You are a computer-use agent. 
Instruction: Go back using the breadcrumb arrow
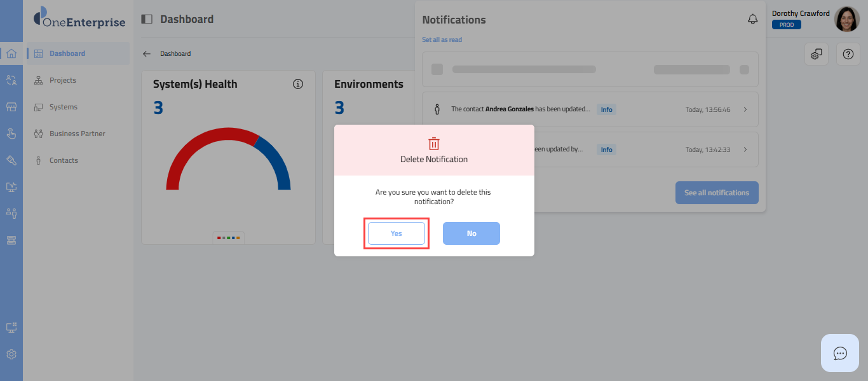pyautogui.click(x=147, y=53)
